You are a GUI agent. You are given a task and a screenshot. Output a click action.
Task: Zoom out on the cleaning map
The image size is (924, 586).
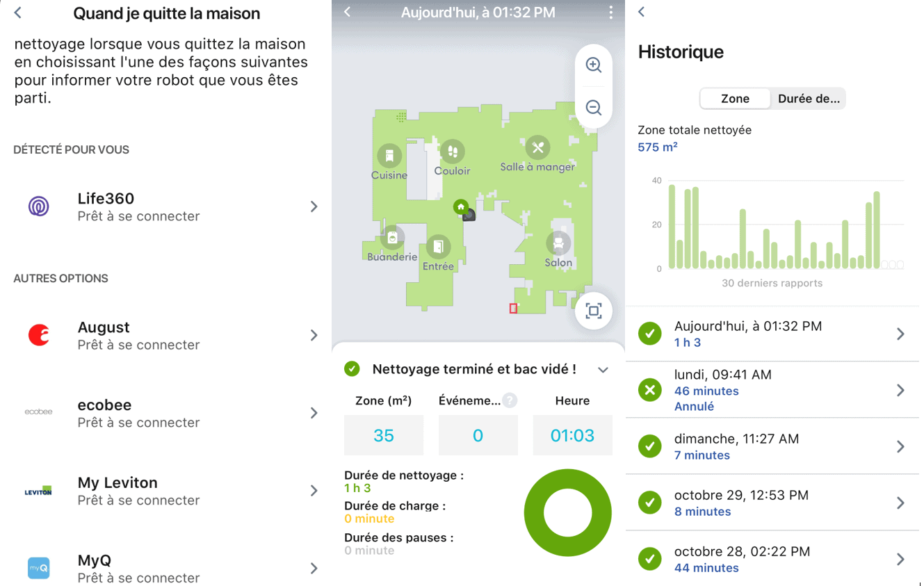click(593, 108)
